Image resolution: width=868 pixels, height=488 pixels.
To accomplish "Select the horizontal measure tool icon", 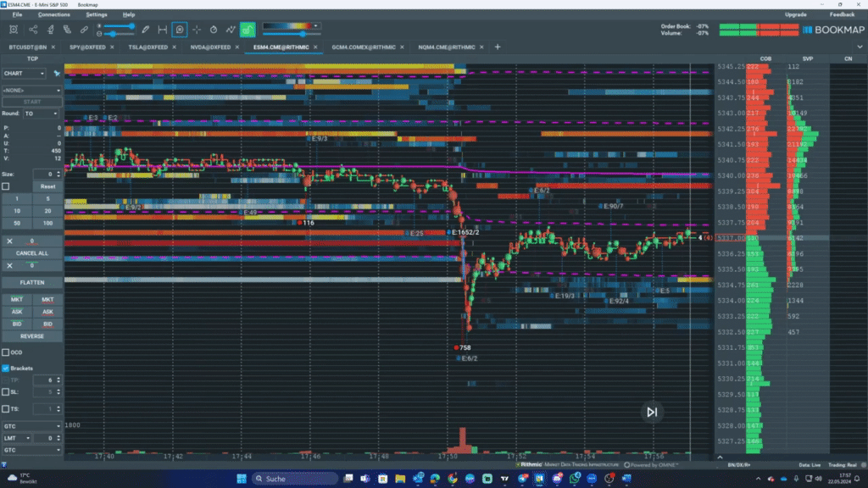I will click(x=162, y=30).
